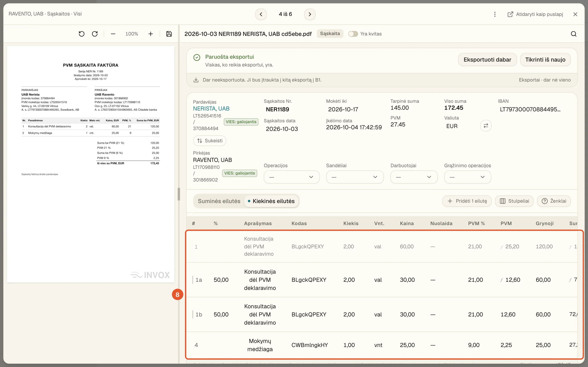Expand the Grąžinimo operacijos dropdown

point(468,177)
